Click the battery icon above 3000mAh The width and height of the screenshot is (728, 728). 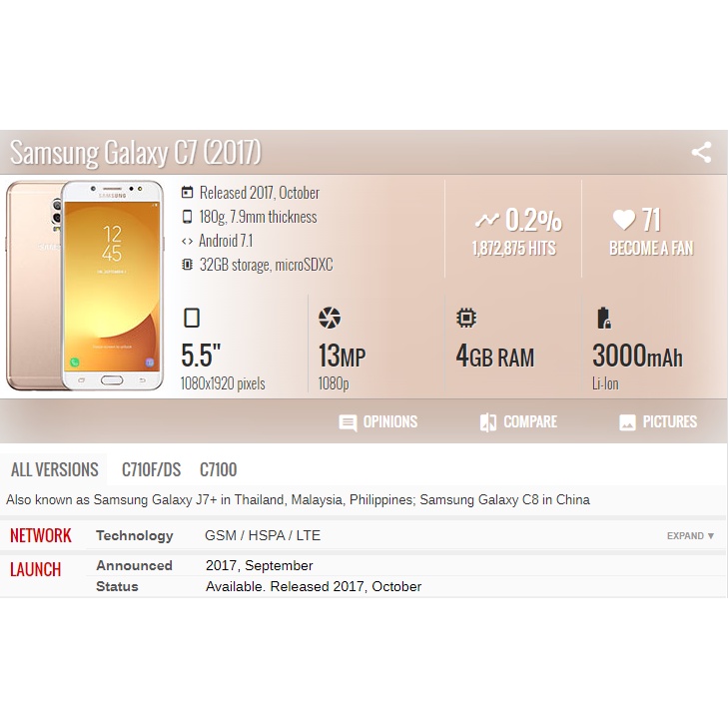click(x=603, y=318)
